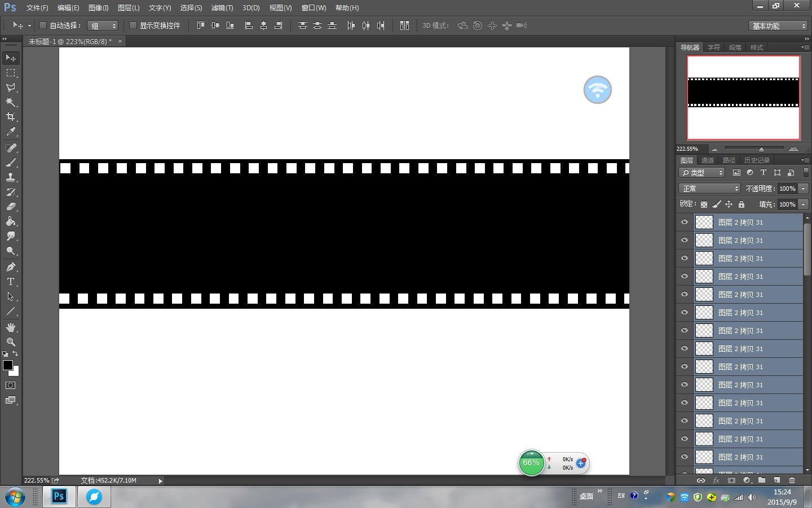Select the Horizontal Type tool

(x=10, y=282)
